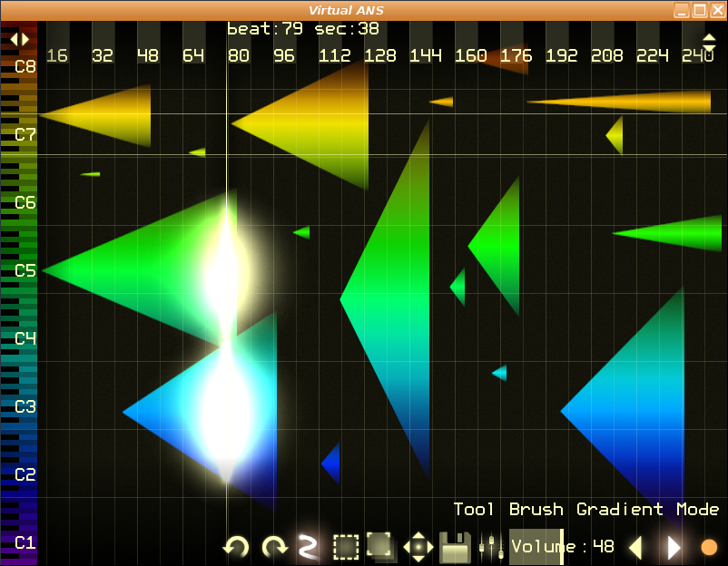Click the Redo arrow icon
The height and width of the screenshot is (566, 728).
pyautogui.click(x=274, y=547)
